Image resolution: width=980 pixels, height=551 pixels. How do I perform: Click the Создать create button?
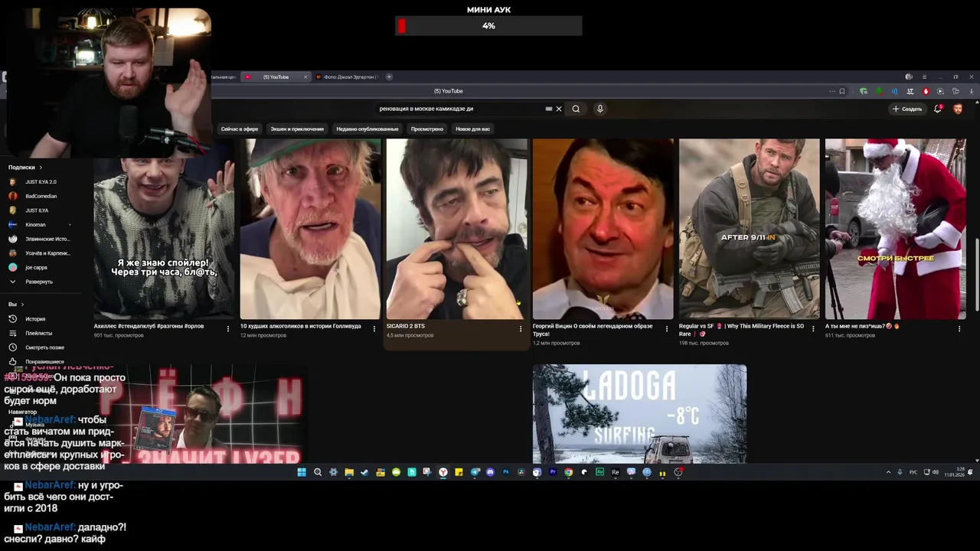click(907, 109)
